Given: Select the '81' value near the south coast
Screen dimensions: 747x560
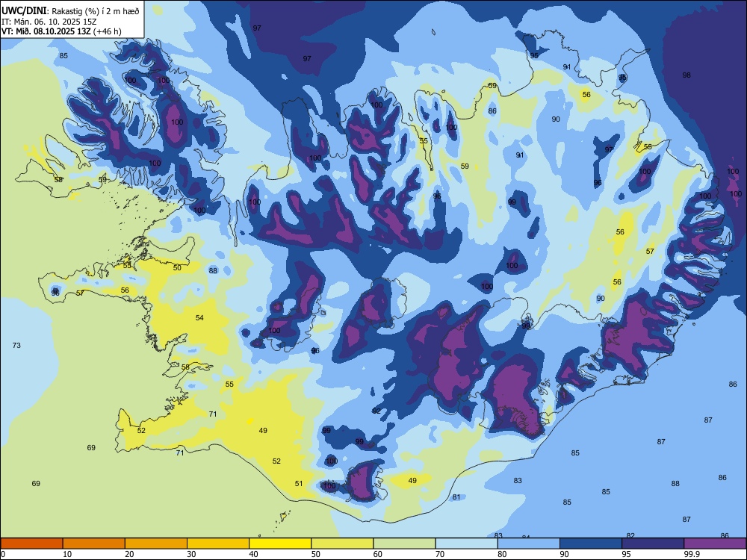Looking at the screenshot, I should pyautogui.click(x=456, y=497).
